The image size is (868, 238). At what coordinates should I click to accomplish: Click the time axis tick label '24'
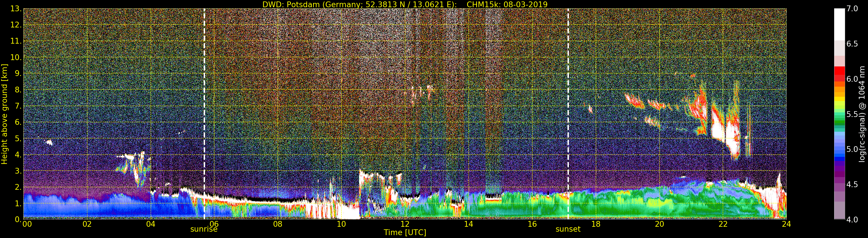[x=786, y=224]
